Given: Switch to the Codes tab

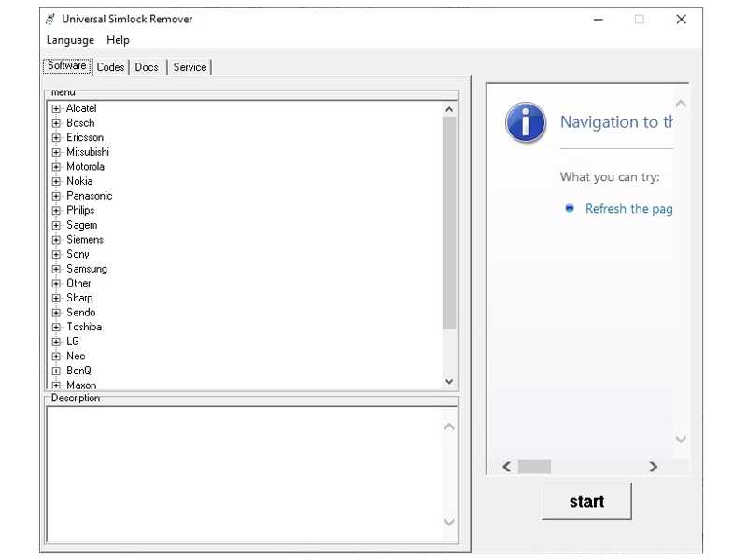Looking at the screenshot, I should [x=110, y=67].
